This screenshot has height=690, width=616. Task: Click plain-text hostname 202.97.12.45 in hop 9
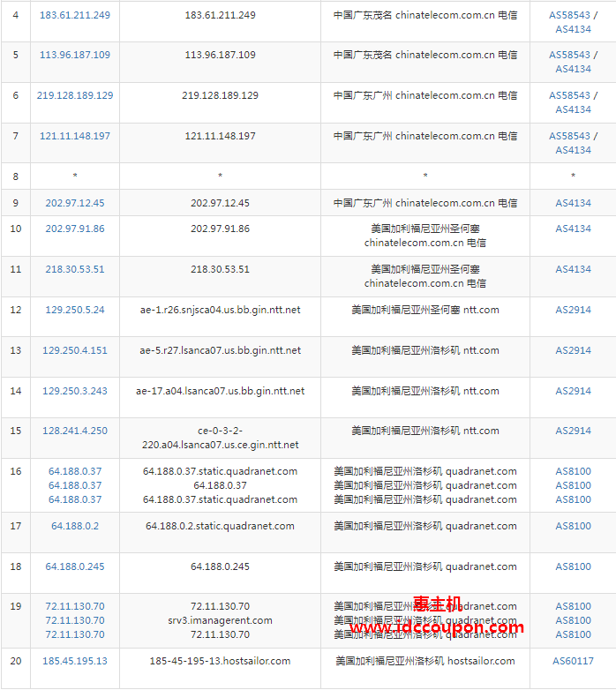point(220,203)
